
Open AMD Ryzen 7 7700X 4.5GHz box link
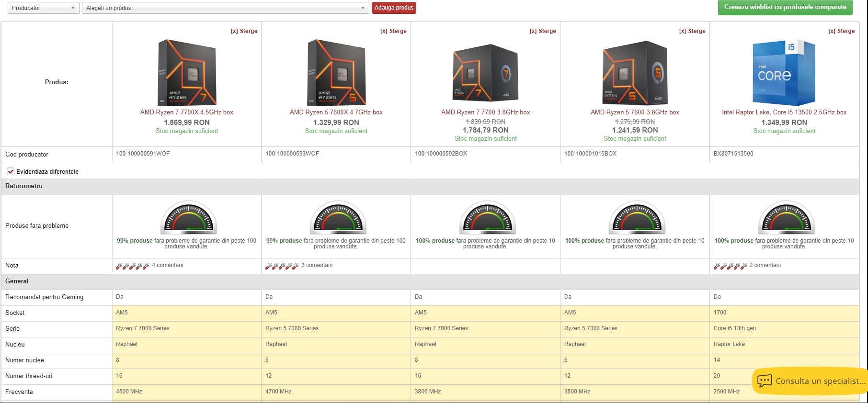click(x=187, y=112)
